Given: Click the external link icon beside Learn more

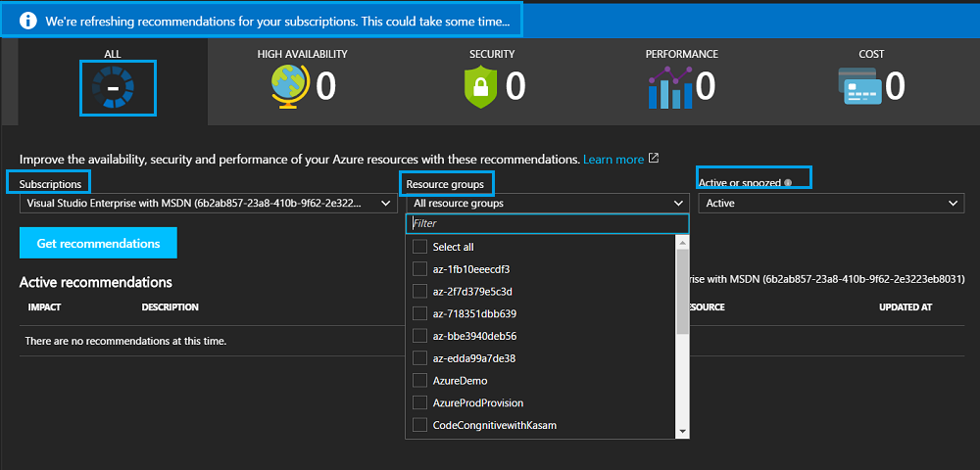Looking at the screenshot, I should click(x=654, y=159).
